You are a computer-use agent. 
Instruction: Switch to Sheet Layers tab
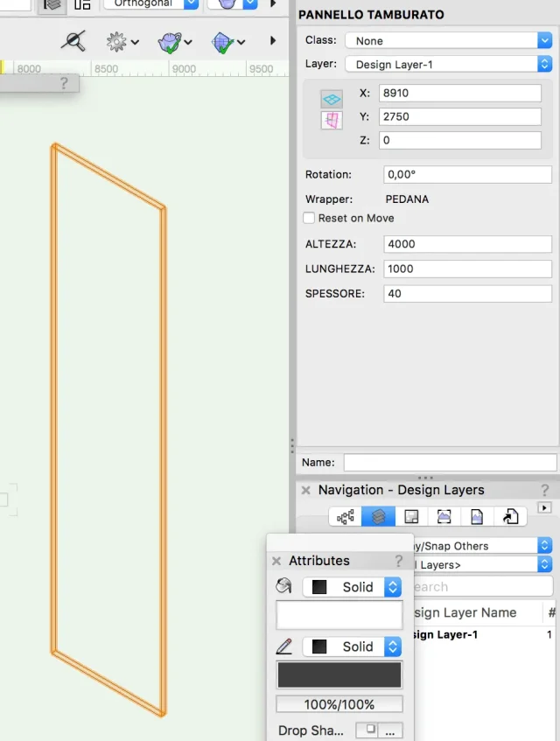pos(411,516)
